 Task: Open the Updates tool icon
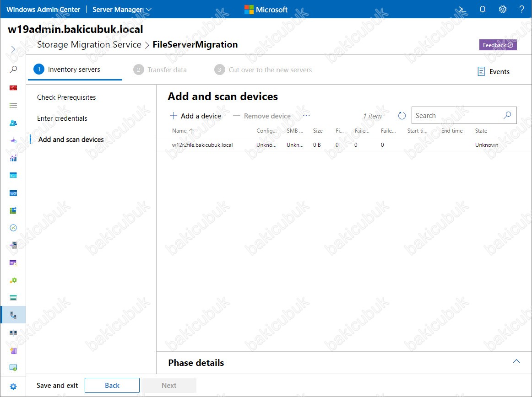point(13,368)
